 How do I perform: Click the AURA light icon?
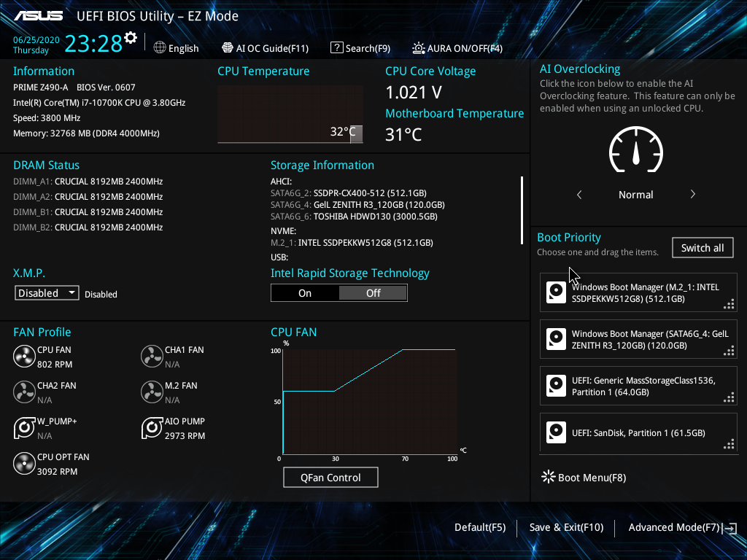418,47
